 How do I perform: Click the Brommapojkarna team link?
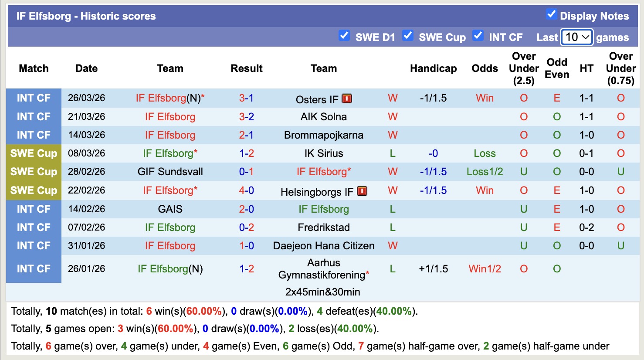pos(323,135)
